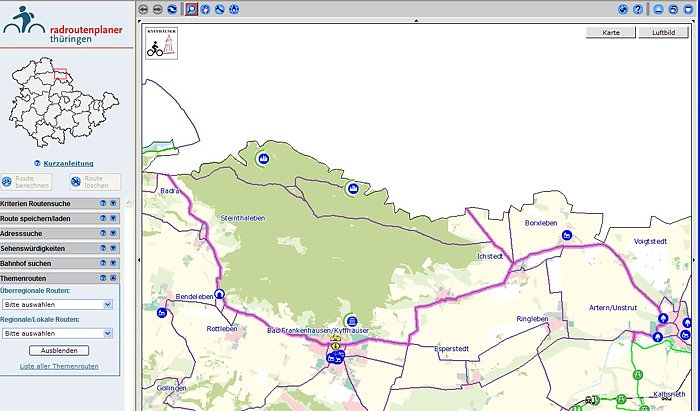Switch to Karte map view

click(611, 33)
